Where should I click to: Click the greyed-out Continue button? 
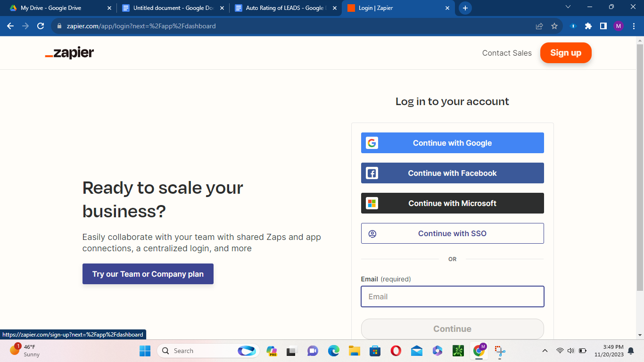(x=453, y=329)
